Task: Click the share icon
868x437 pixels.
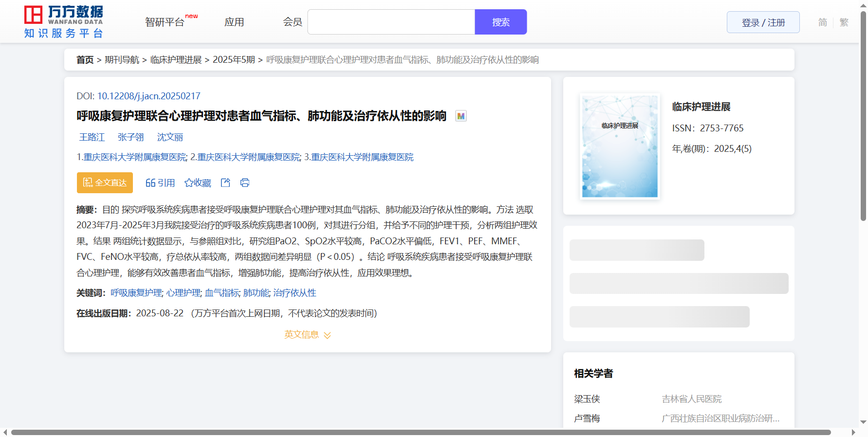Action: click(225, 182)
